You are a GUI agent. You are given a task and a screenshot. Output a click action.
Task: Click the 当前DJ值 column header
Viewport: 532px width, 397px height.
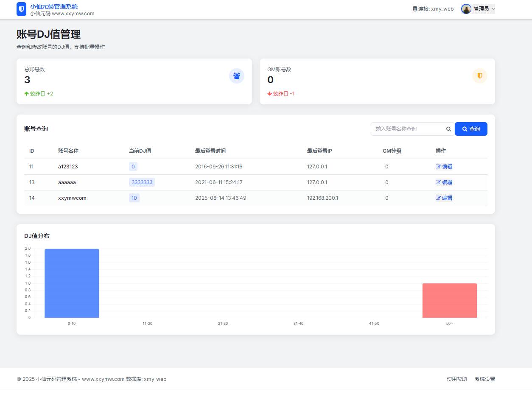coord(140,151)
